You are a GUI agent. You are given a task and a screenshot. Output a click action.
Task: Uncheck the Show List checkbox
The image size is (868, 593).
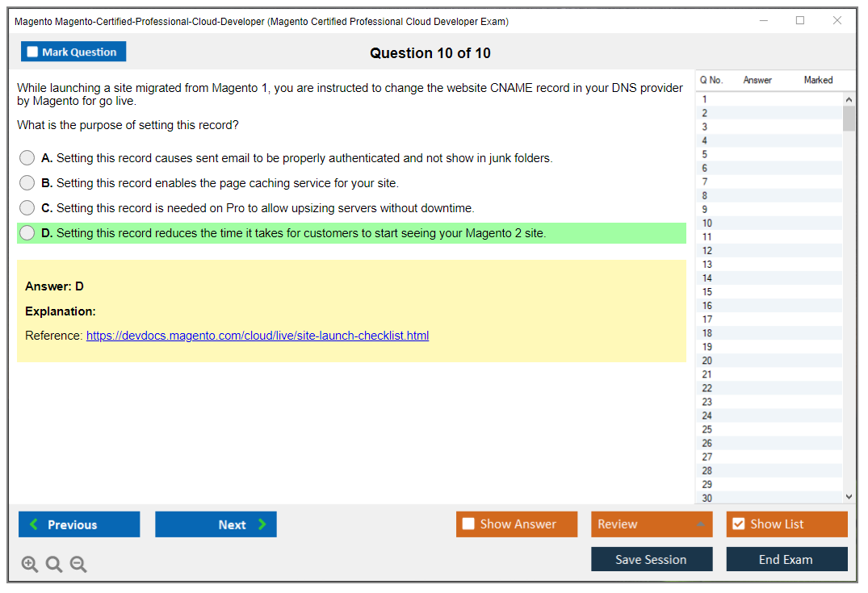(738, 524)
